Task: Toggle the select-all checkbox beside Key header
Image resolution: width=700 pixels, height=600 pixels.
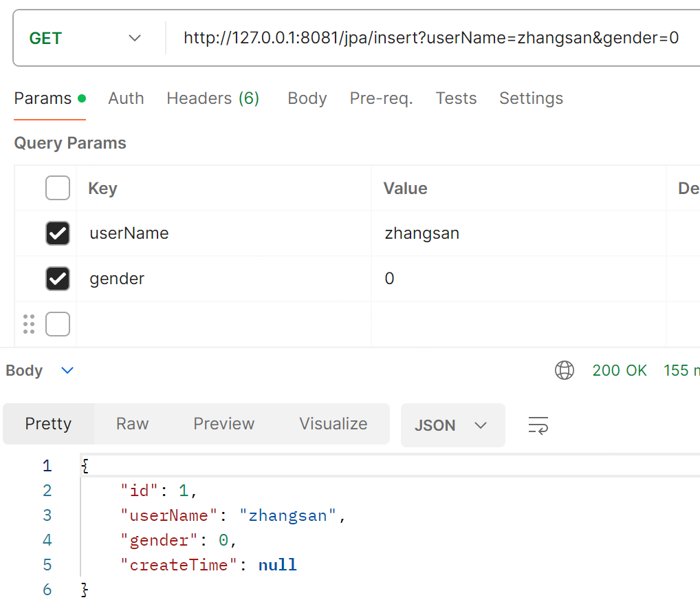Action: pyautogui.click(x=58, y=188)
